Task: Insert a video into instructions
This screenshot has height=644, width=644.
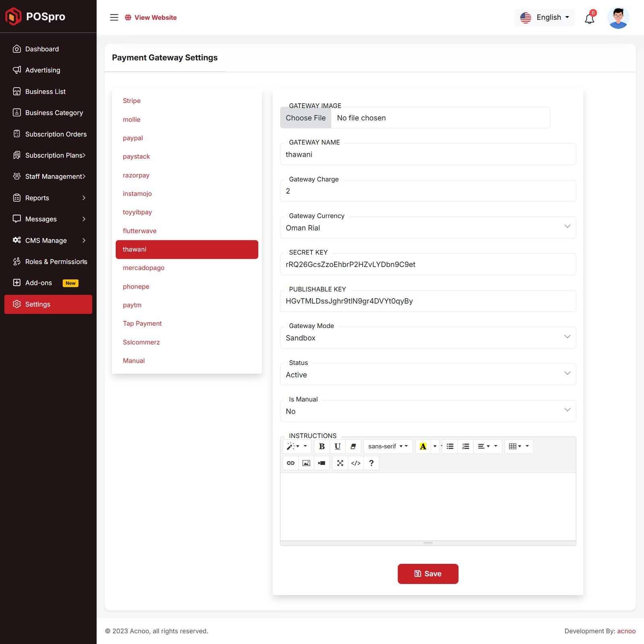Action: [322, 463]
